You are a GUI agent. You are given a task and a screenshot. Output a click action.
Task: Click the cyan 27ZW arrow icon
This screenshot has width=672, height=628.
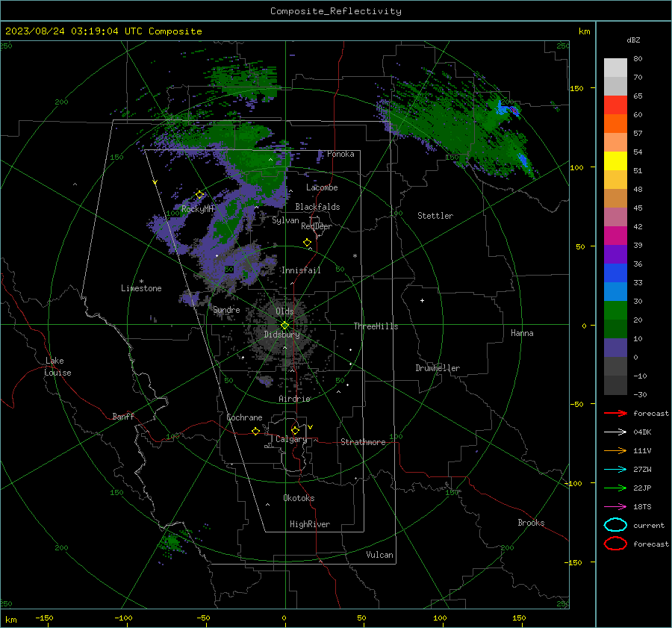615,470
